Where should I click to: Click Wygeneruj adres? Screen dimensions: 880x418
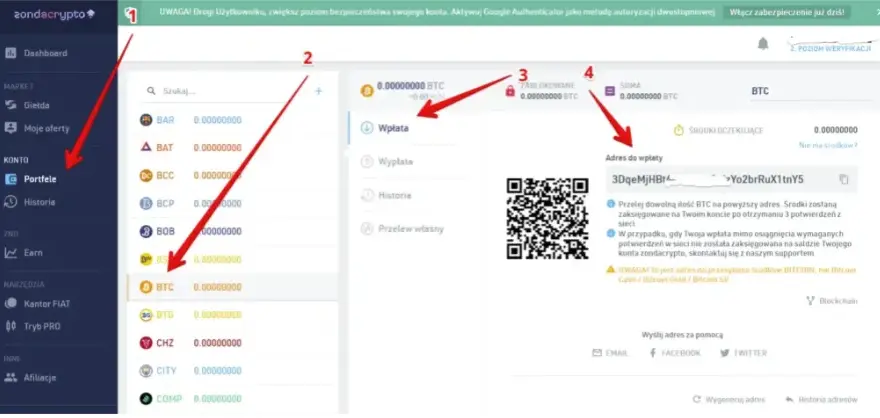click(728, 399)
